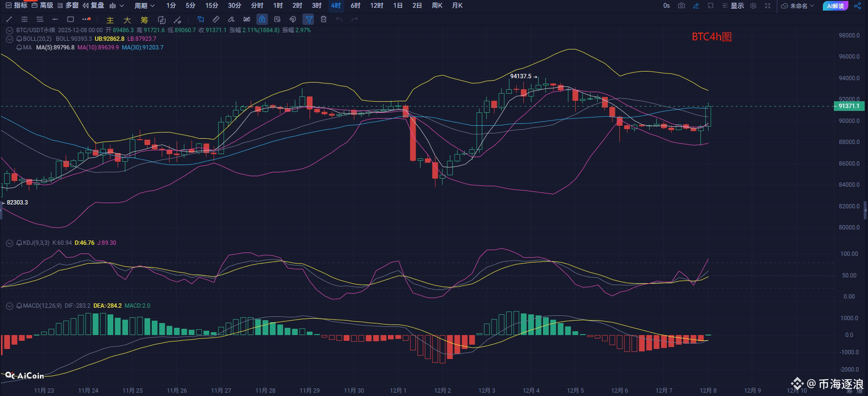Switch to the 15分 timeframe

(211, 6)
